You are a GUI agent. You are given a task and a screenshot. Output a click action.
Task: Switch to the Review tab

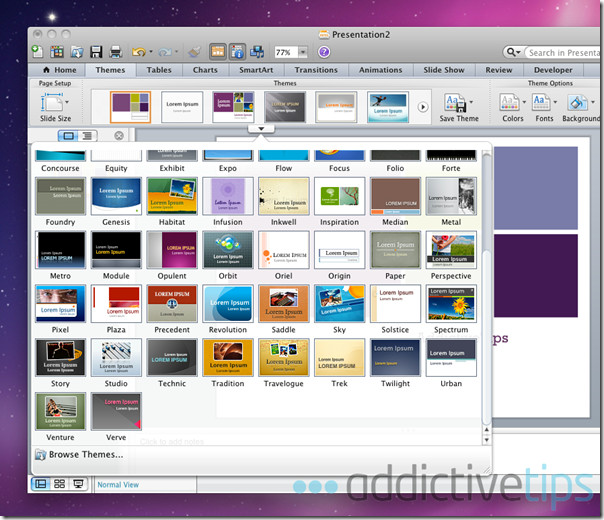pyautogui.click(x=498, y=70)
